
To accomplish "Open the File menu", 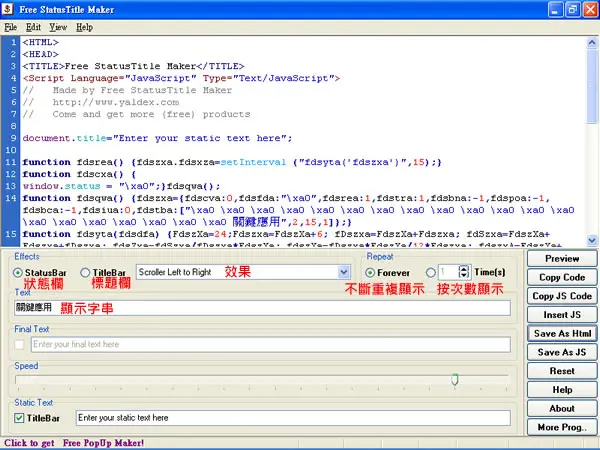I will (10, 27).
